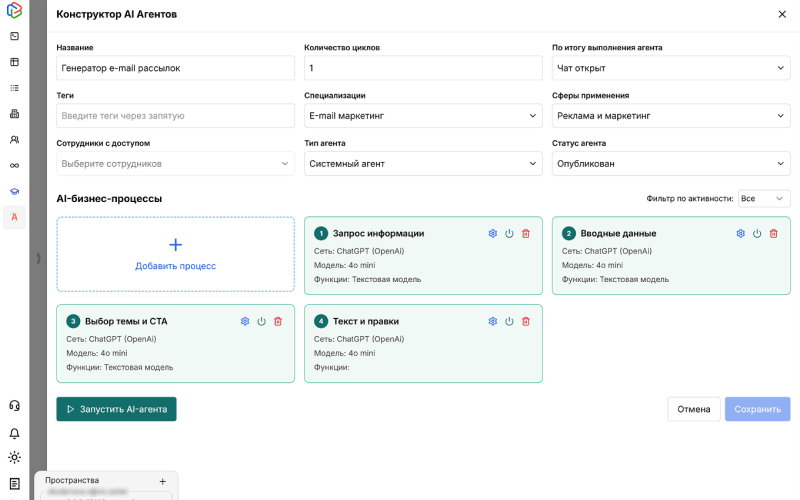Click the brightness theme icon in sidebar

click(14, 457)
